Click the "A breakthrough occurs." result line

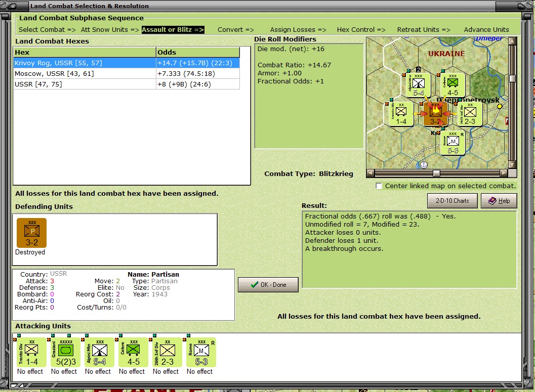pyautogui.click(x=344, y=248)
